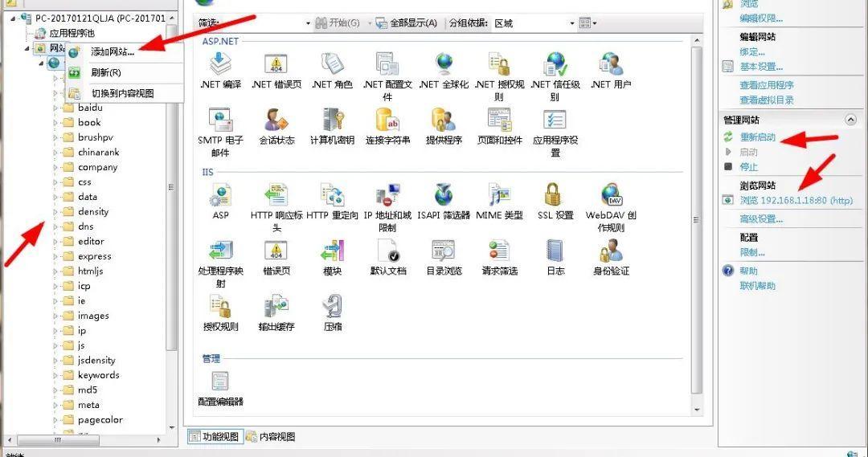The width and height of the screenshot is (868, 457).
Task: Open the .NET 全球化 icon
Action: (x=444, y=64)
